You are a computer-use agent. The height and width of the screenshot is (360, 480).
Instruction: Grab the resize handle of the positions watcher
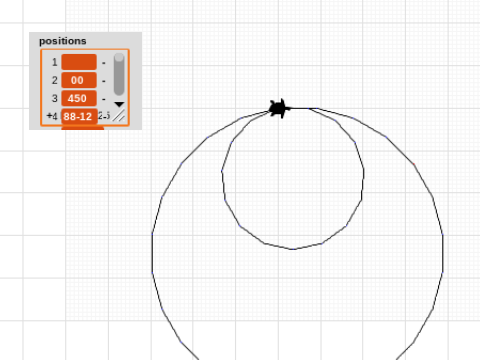point(119,115)
